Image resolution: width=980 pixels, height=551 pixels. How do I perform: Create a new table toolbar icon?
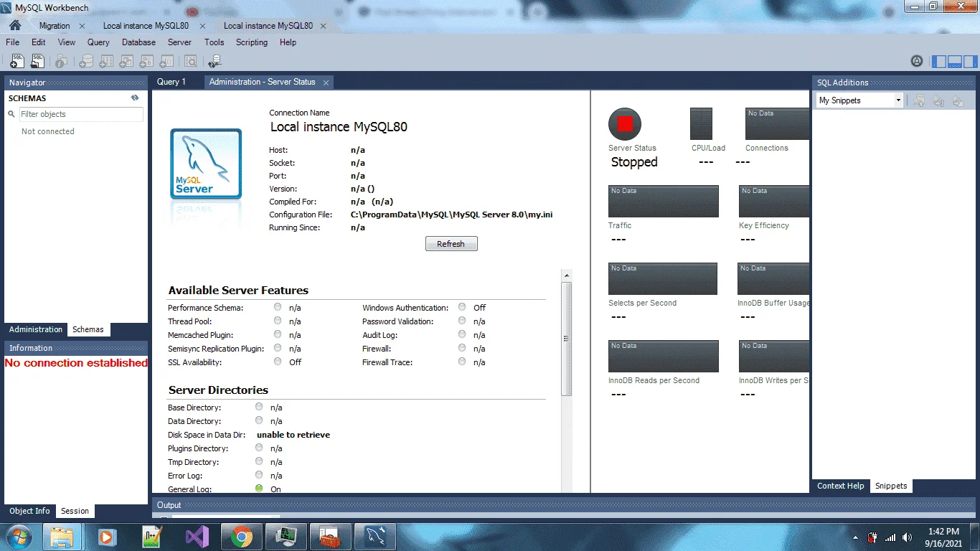click(x=106, y=62)
